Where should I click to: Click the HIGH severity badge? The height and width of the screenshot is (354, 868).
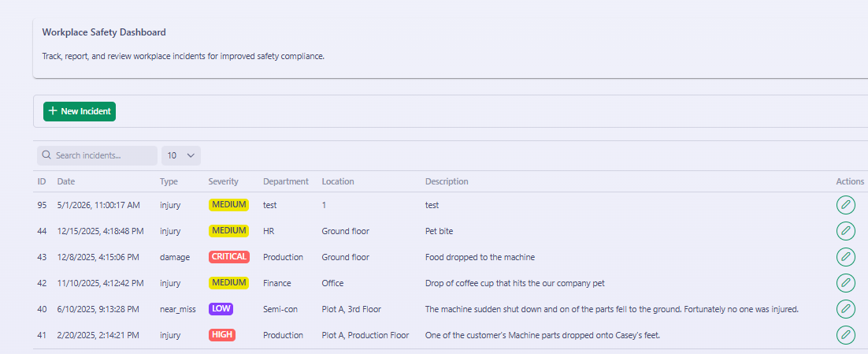222,334
